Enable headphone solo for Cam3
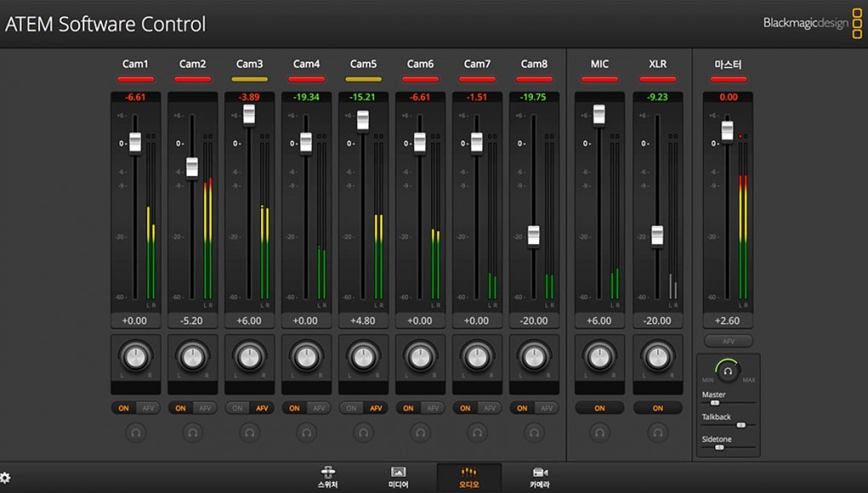Screen dimensions: 868x493 point(250,432)
